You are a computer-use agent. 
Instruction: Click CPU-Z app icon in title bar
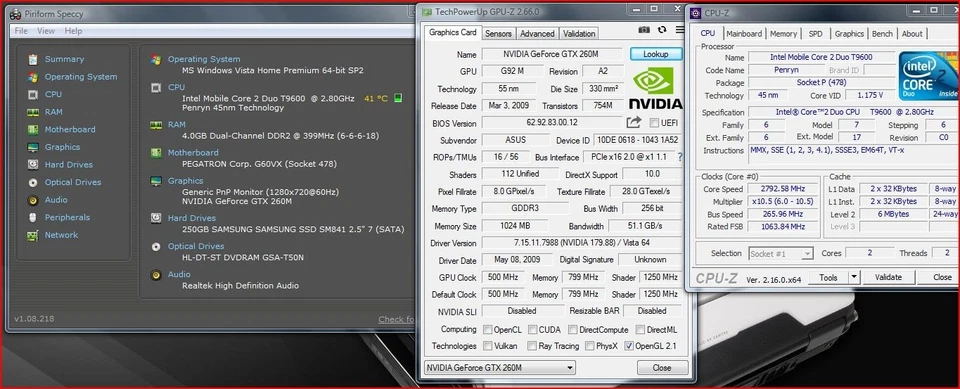click(696, 12)
